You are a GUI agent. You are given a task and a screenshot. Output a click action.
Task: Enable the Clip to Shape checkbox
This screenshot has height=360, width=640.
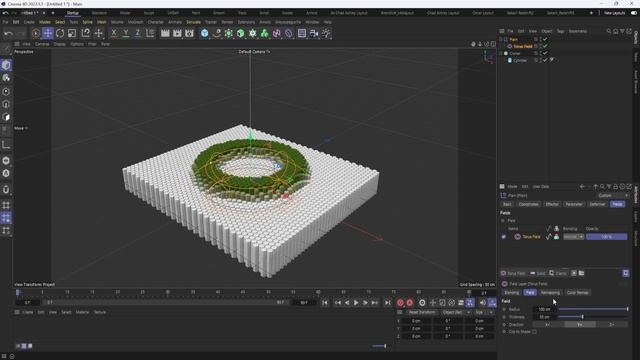[x=534, y=332]
